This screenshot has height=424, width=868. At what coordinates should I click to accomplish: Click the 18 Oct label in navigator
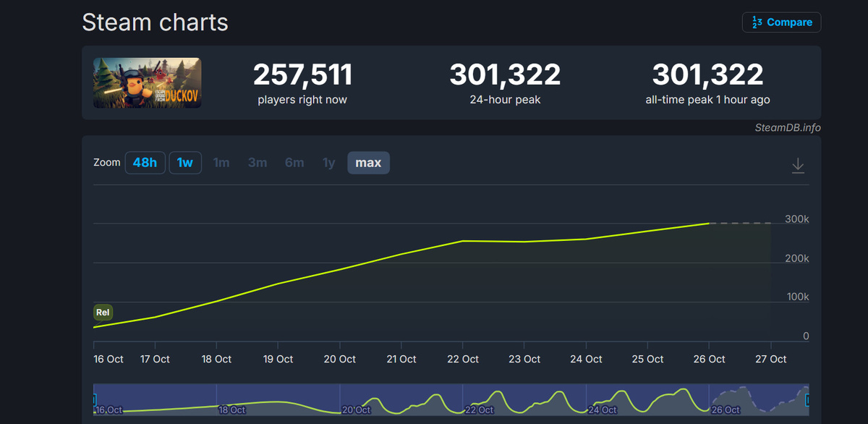coord(233,410)
